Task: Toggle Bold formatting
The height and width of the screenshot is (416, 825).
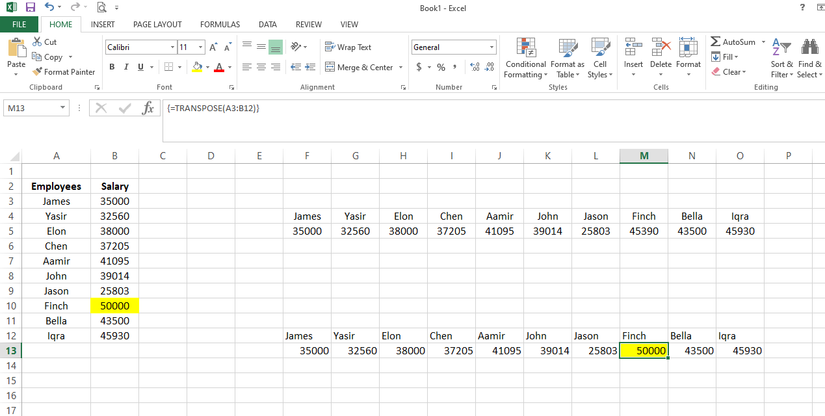Action: 112,67
